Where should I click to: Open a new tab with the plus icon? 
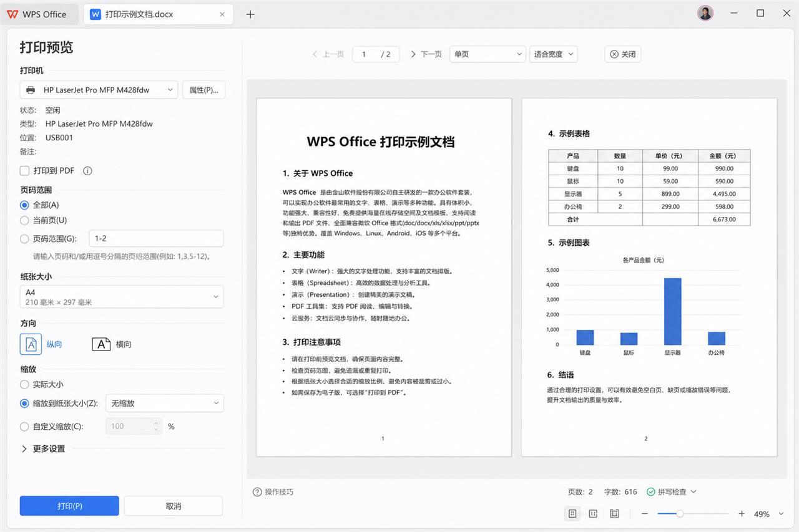(x=250, y=14)
